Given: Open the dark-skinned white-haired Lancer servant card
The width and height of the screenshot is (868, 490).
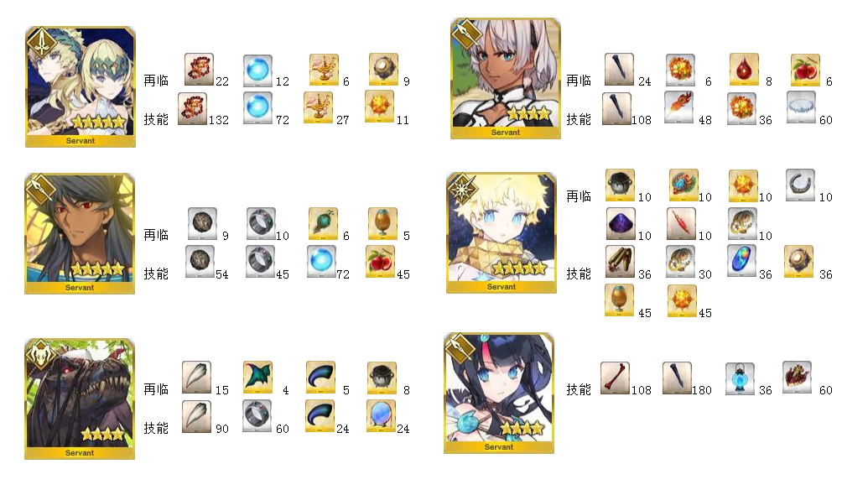Looking at the screenshot, I should tap(506, 79).
